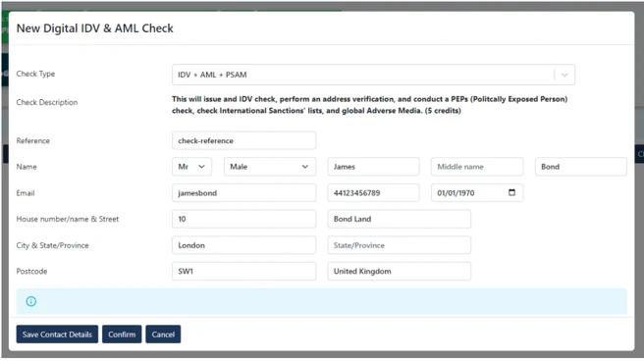Click the Confirm button
This screenshot has width=644, height=361.
(x=122, y=335)
